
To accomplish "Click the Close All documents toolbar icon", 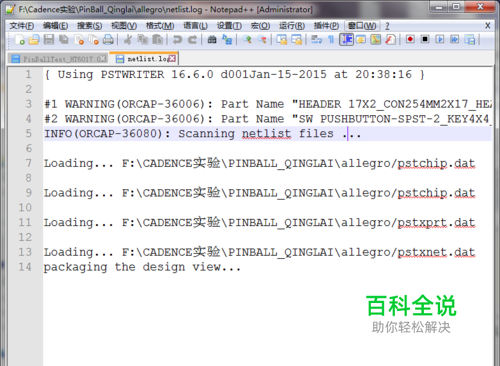I will 93,40.
